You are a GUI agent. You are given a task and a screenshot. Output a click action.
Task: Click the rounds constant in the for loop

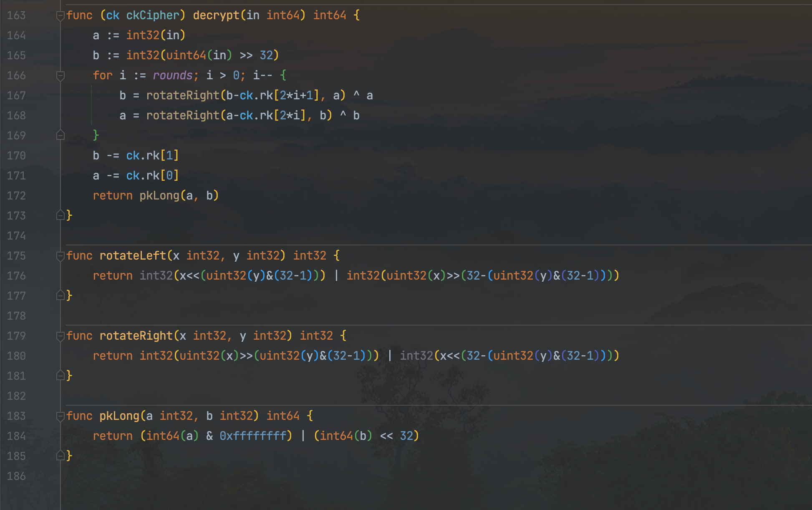172,76
